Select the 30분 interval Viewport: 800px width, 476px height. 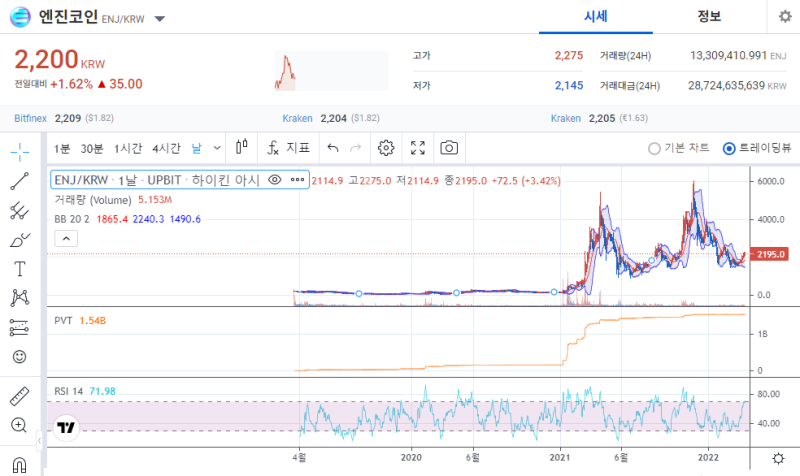tap(92, 148)
